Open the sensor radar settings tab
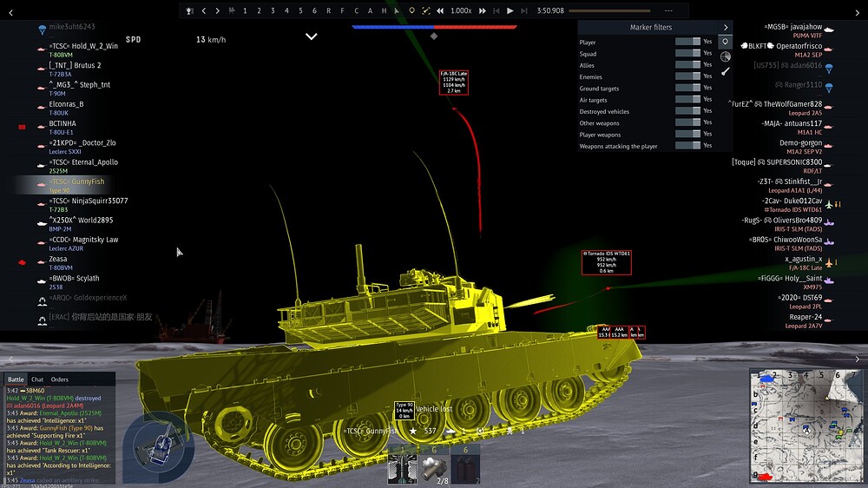This screenshot has width=868, height=488. coord(725,56)
